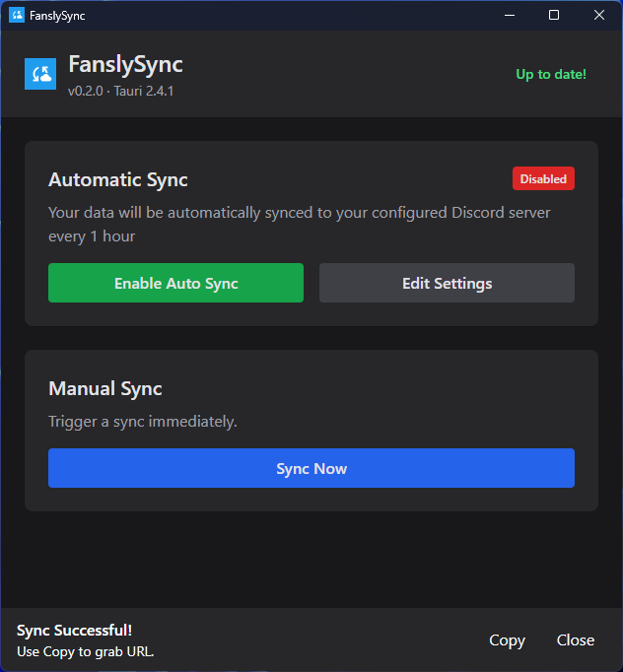The height and width of the screenshot is (672, 623).
Task: Maximize the FanslySync window
Action: click(554, 15)
